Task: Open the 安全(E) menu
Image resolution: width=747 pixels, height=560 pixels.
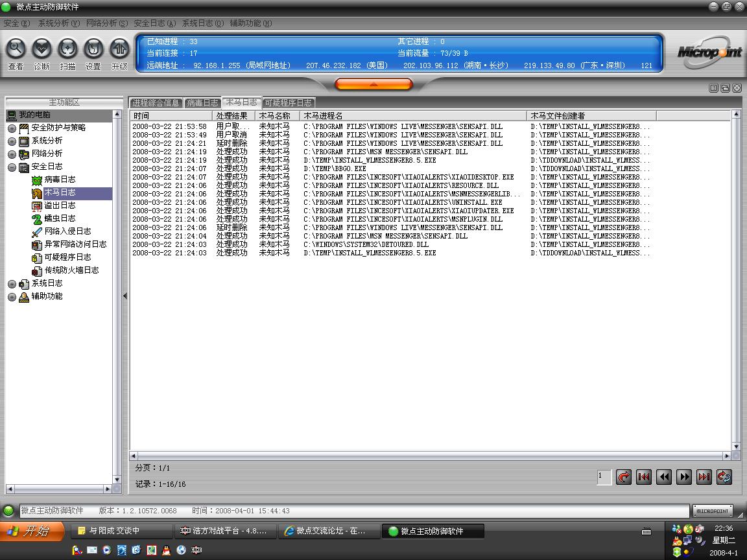Action: coord(17,23)
